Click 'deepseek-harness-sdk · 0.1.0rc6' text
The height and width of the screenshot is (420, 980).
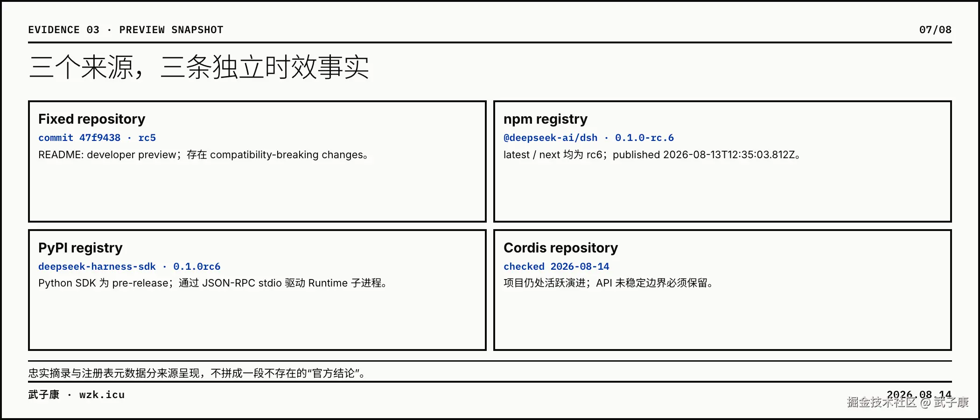tap(129, 266)
